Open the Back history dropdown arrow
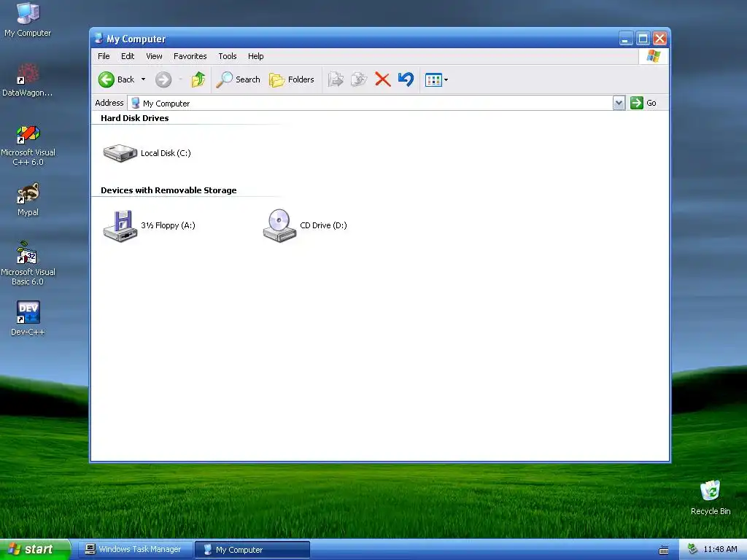The width and height of the screenshot is (747, 560). coord(144,79)
